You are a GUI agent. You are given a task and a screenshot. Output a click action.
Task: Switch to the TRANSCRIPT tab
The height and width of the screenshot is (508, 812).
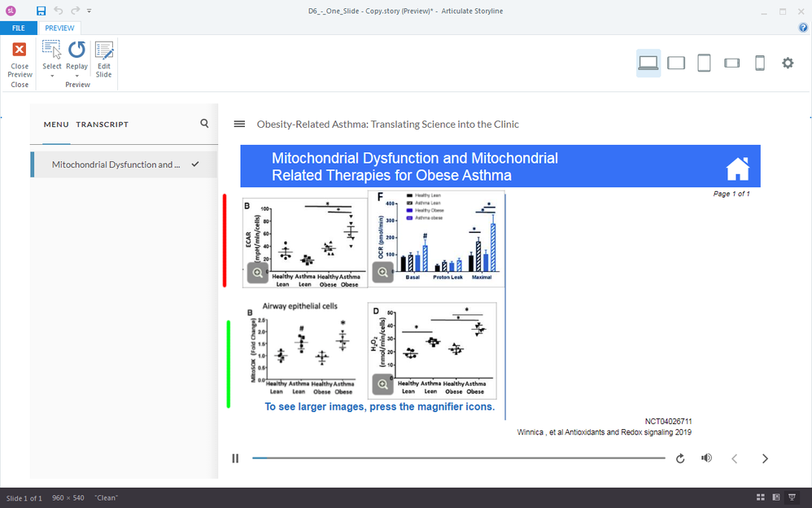click(102, 125)
